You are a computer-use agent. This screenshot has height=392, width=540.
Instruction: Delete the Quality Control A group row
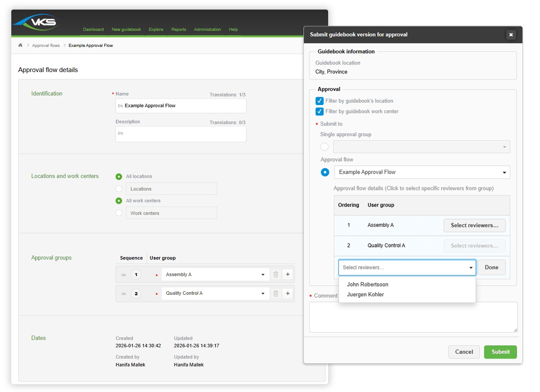click(x=275, y=293)
